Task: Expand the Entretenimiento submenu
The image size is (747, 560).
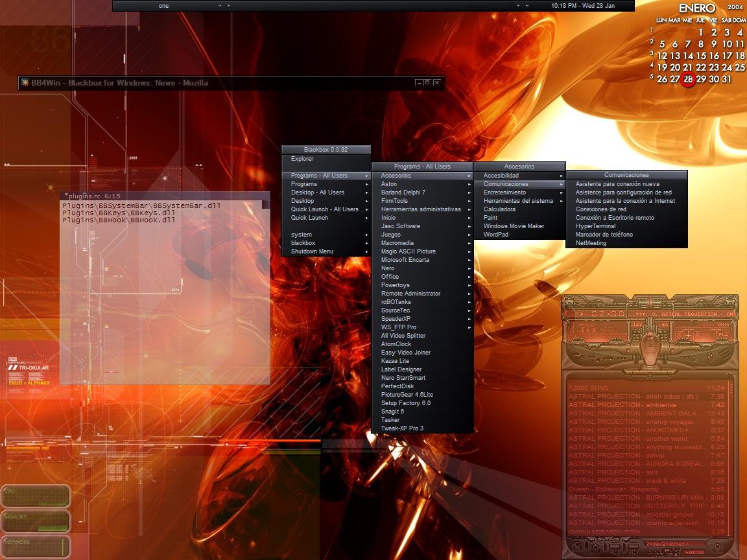Action: tap(520, 192)
